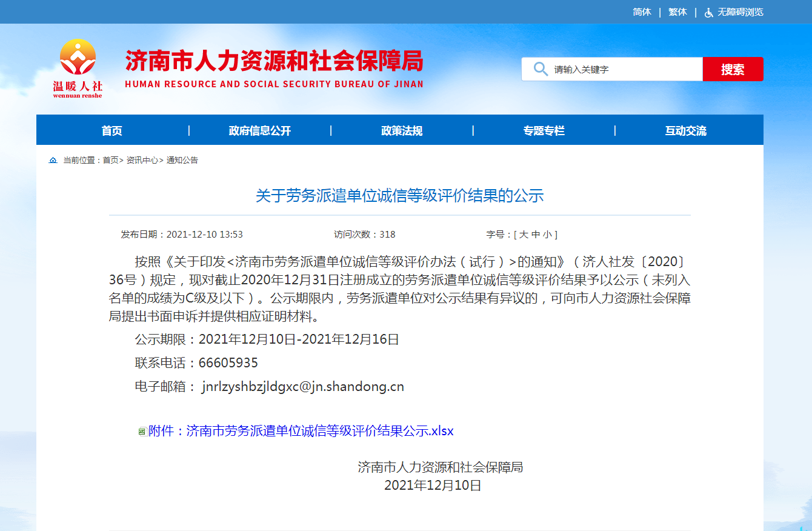
Task: Open the 政策法规 menu item
Action: click(x=402, y=130)
